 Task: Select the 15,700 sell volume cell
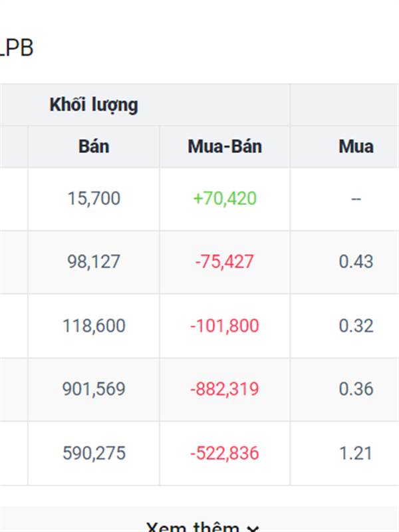click(94, 198)
